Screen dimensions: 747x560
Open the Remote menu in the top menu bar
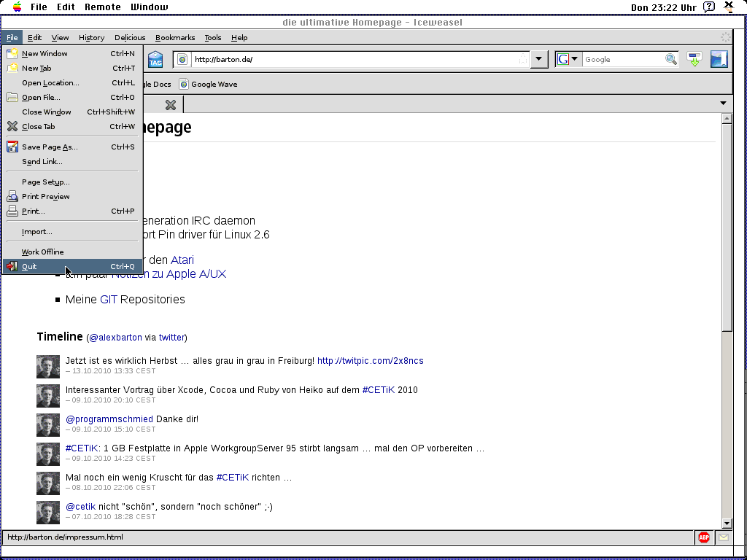(x=102, y=7)
